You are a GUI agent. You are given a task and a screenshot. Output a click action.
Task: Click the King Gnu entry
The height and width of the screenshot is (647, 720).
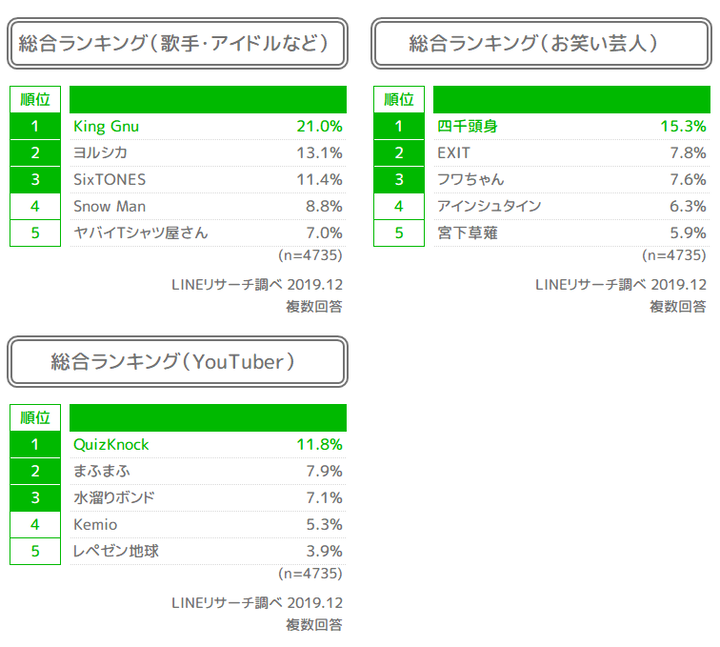pos(106,126)
